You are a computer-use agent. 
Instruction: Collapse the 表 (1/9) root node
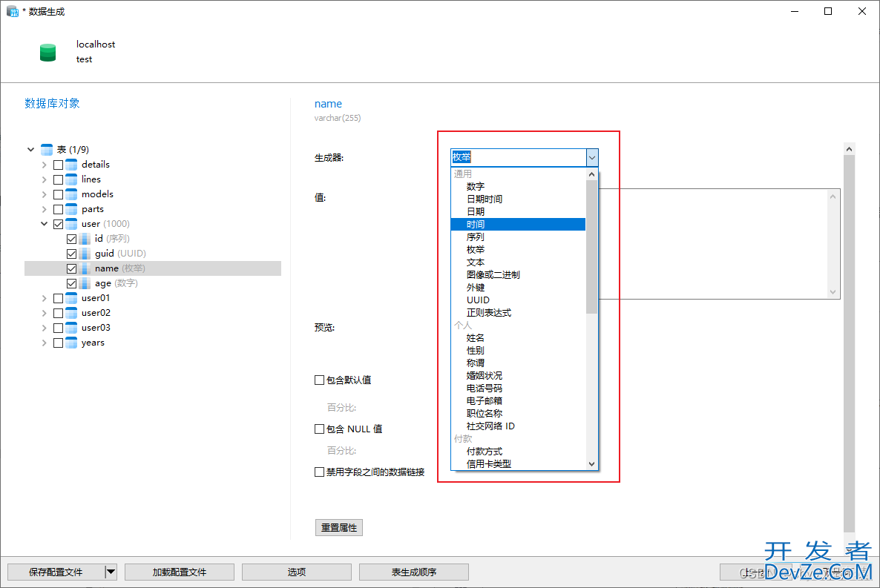(31, 150)
